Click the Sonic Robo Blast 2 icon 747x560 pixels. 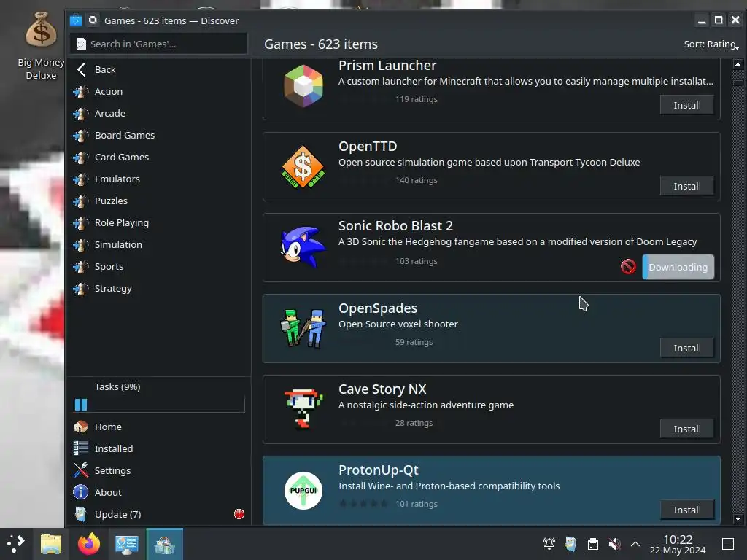pyautogui.click(x=303, y=247)
